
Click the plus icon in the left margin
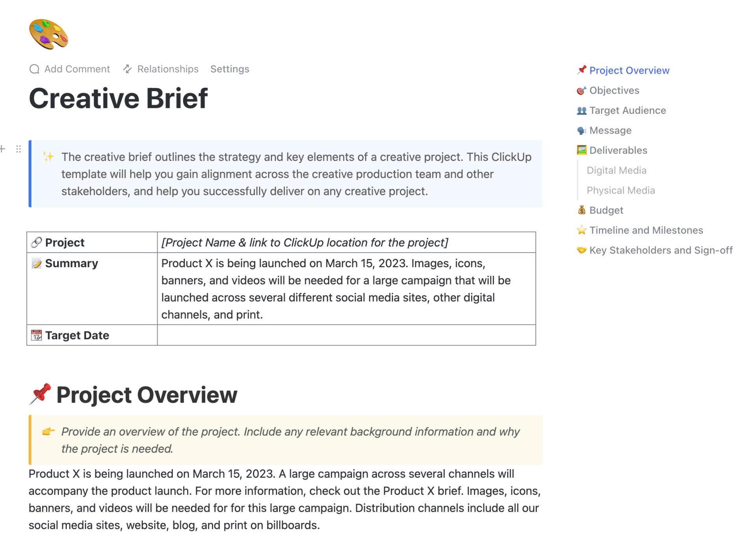point(3,149)
